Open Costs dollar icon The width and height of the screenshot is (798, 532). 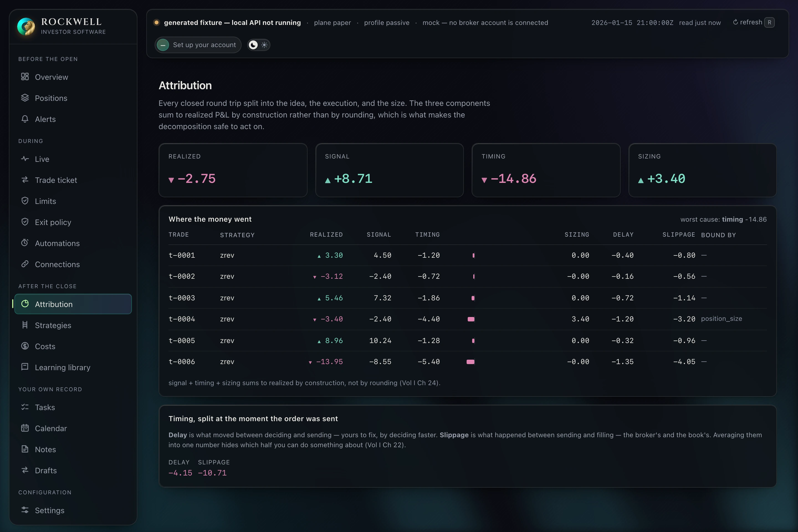25,346
